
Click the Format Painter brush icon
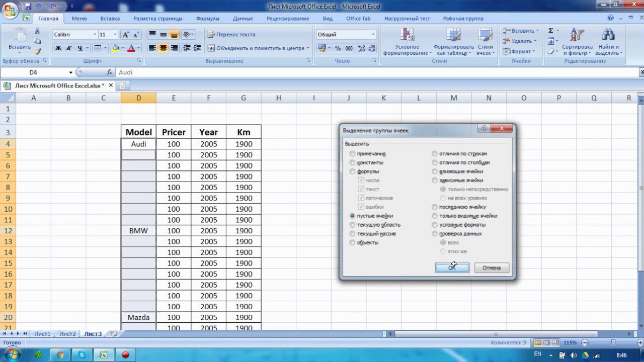pyautogui.click(x=37, y=51)
